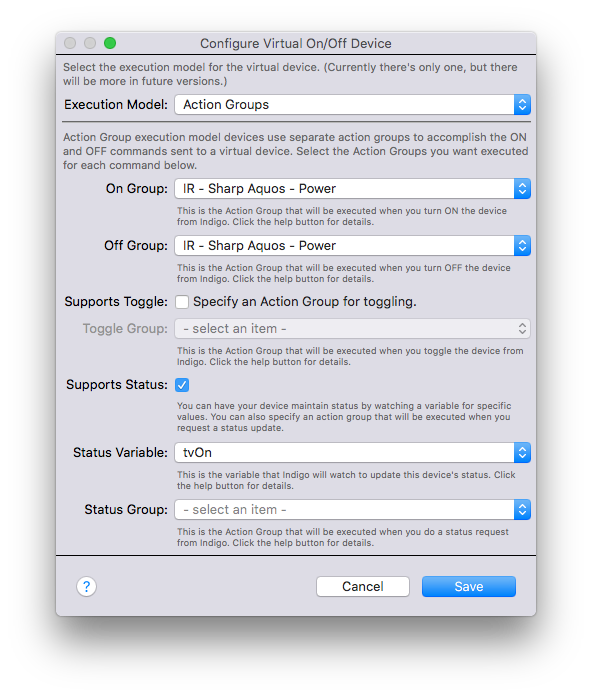The height and width of the screenshot is (696, 592).
Task: Click the 'Supports Toggle:' label
Action: 116,302
